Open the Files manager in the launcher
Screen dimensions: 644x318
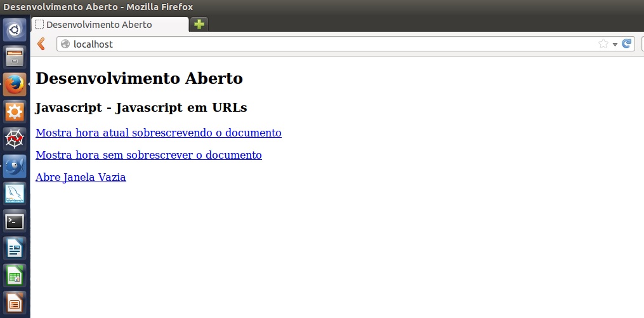click(x=15, y=56)
